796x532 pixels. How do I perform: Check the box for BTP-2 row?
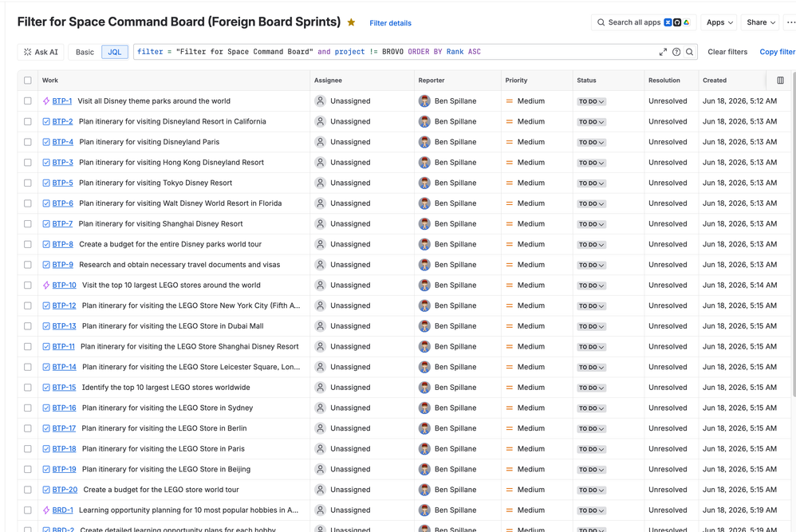tap(28, 122)
